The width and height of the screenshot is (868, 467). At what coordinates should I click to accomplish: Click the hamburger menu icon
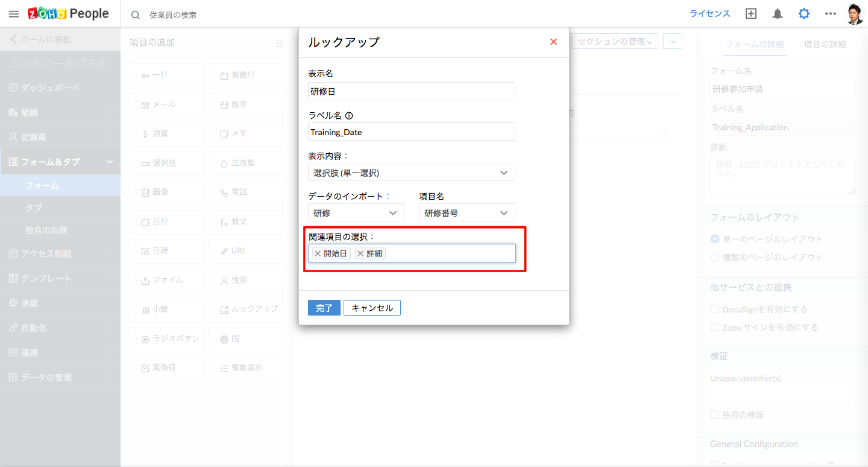pyautogui.click(x=14, y=14)
